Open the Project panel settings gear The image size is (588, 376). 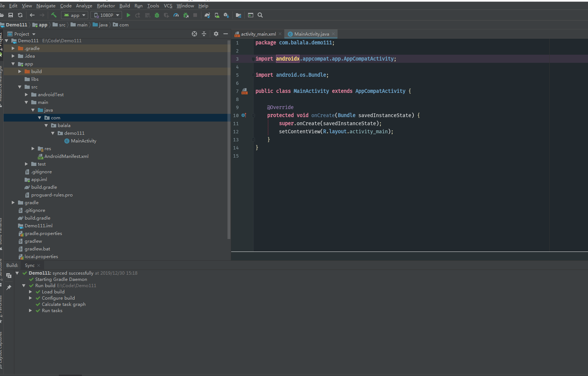216,34
